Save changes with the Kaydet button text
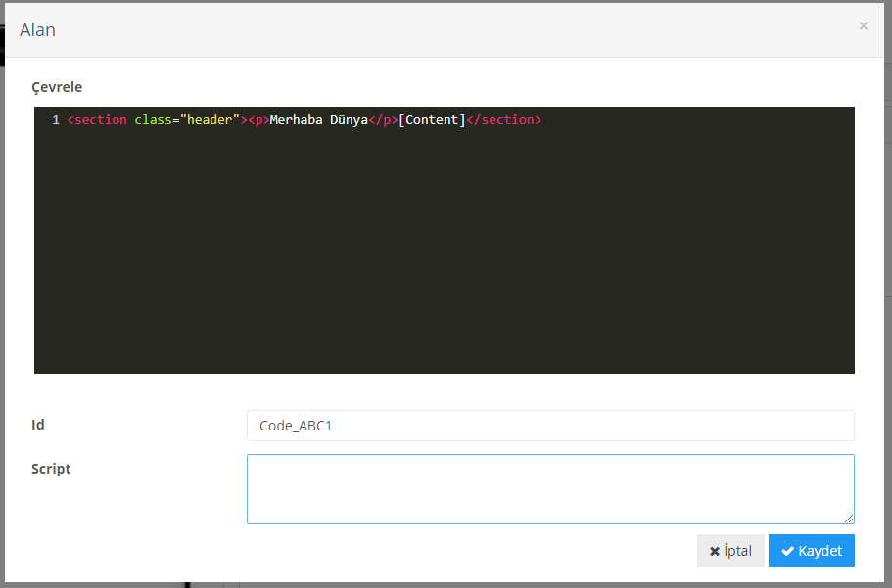The height and width of the screenshot is (588, 892). click(820, 551)
